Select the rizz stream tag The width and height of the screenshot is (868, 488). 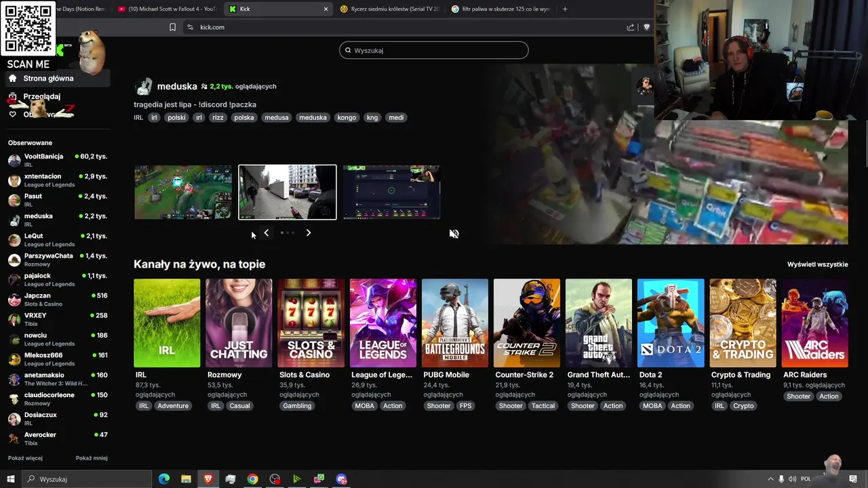218,117
